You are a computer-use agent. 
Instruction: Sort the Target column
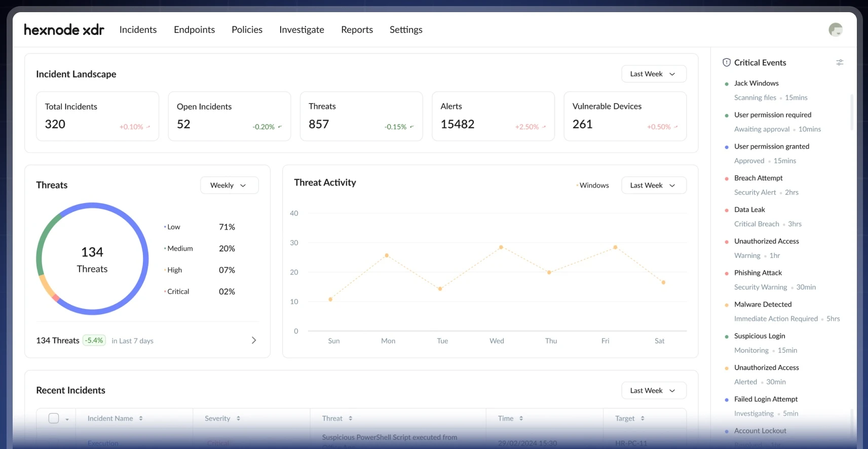click(x=643, y=419)
